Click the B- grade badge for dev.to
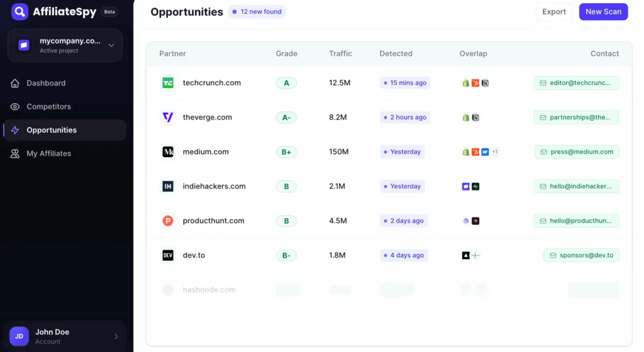This screenshot has height=352, width=644. click(x=286, y=255)
